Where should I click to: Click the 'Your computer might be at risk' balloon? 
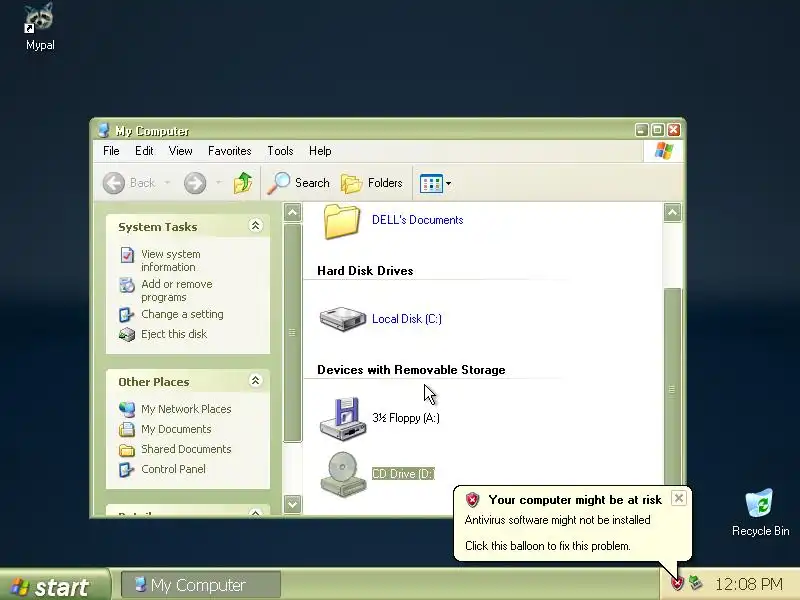572,523
